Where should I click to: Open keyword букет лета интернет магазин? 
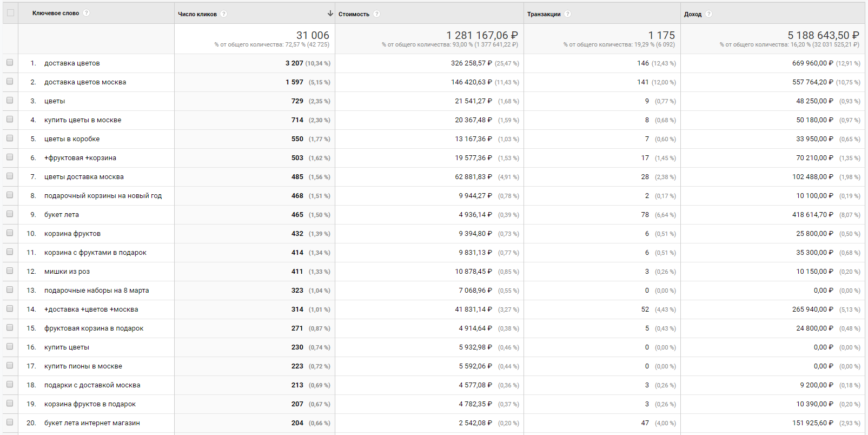click(92, 423)
